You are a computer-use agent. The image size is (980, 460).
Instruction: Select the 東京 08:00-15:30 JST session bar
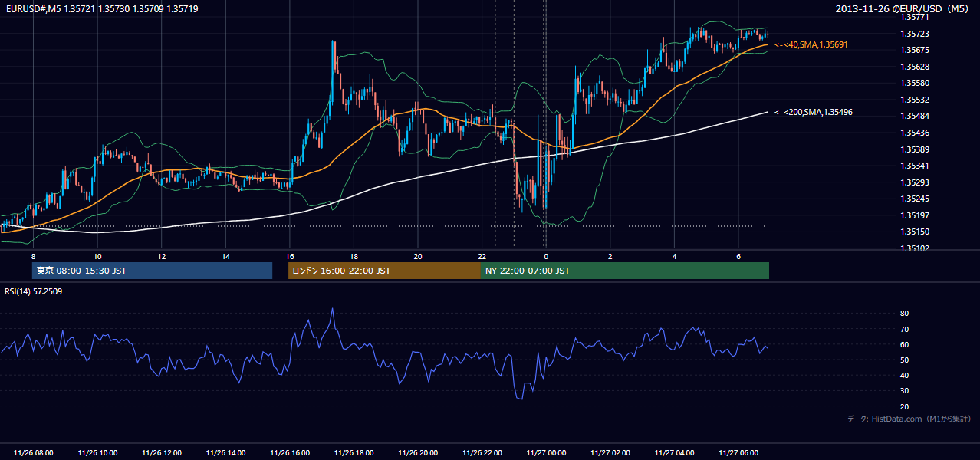152,271
